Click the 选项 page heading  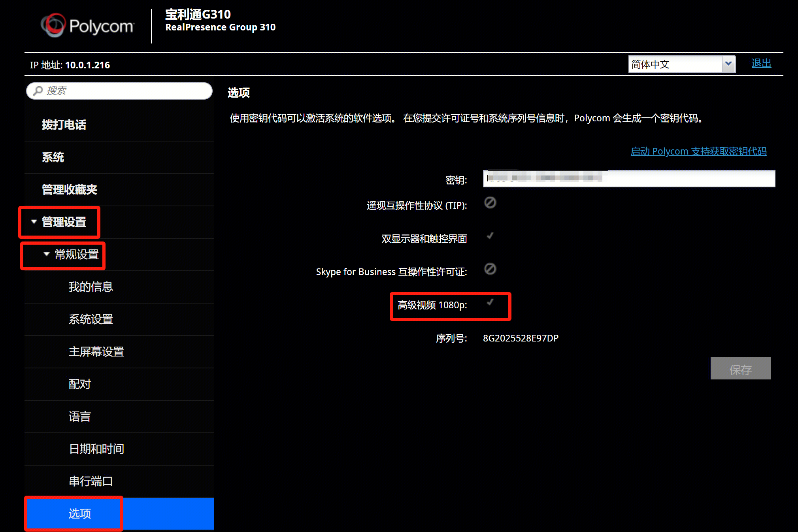(239, 93)
